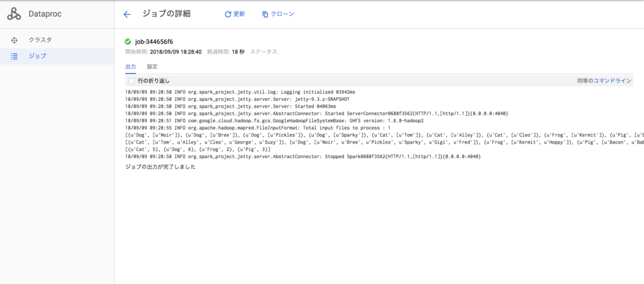Click the output line [(u'Cat', 5), (u'Dog', 6)
The width and height of the screenshot is (644, 284).
tap(197, 150)
